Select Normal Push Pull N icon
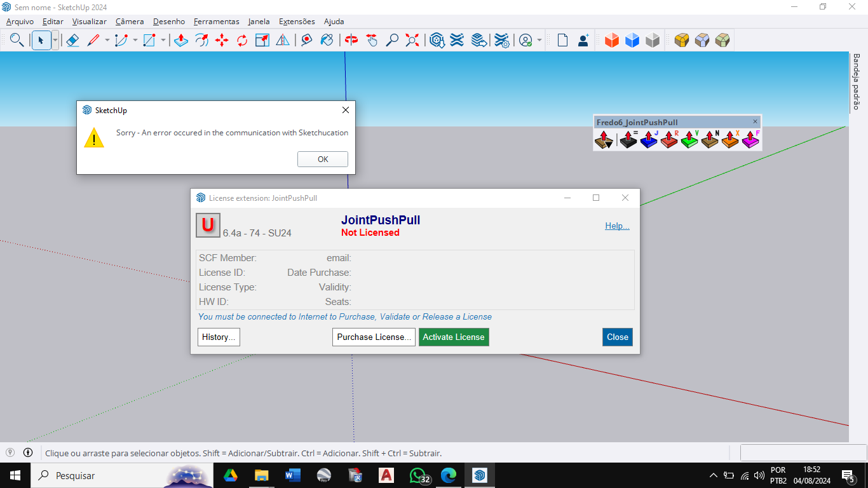868x488 pixels. [710, 139]
